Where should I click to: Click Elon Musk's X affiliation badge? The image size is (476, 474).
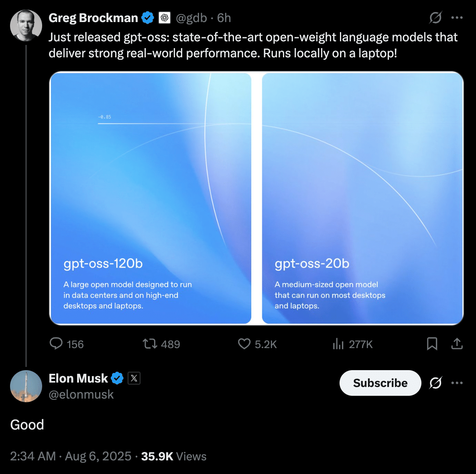pos(134,378)
